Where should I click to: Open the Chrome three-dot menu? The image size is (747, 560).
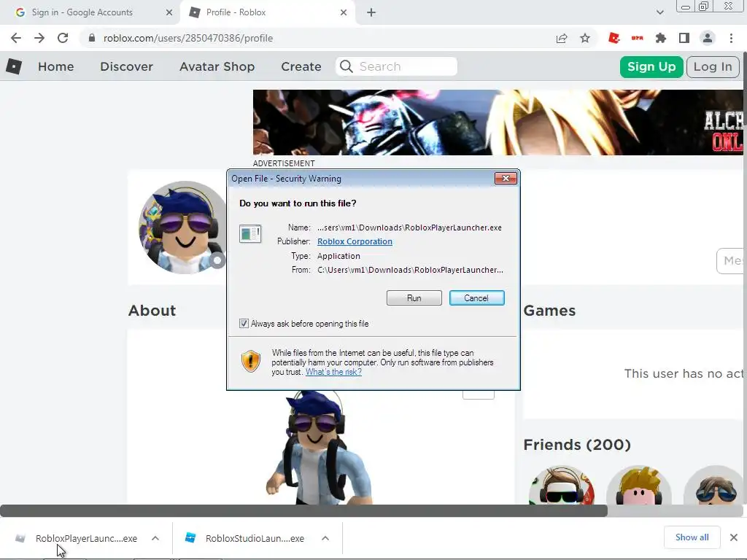click(x=731, y=38)
